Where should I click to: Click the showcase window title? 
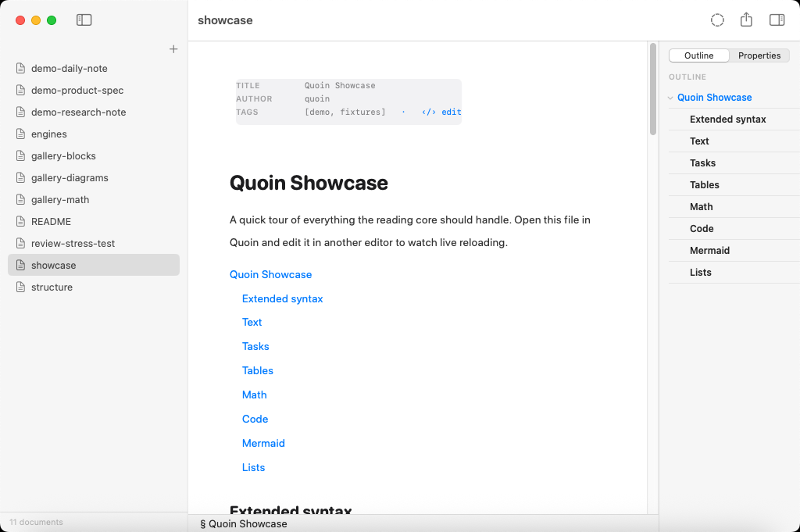225,20
